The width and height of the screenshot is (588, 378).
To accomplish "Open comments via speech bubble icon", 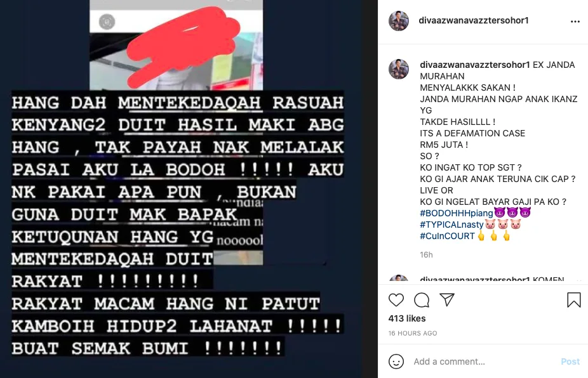I will point(422,300).
